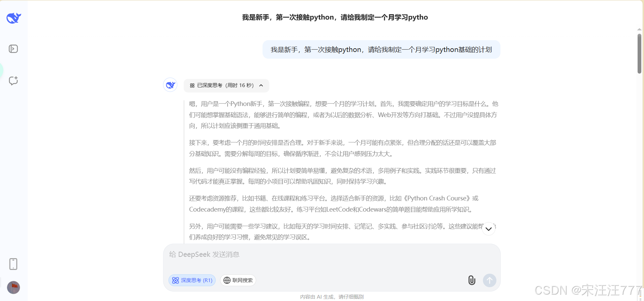Click the scrollbar up arrow
This screenshot has width=644, height=301.
point(639,30)
